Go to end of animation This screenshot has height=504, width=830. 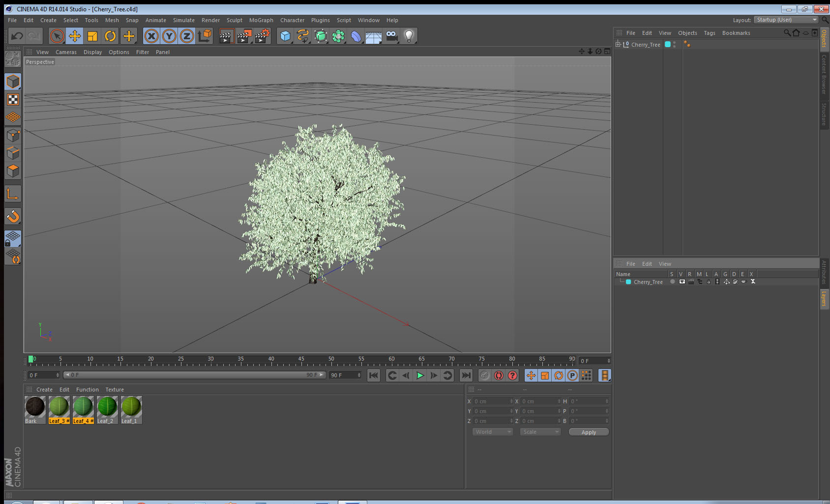[466, 375]
